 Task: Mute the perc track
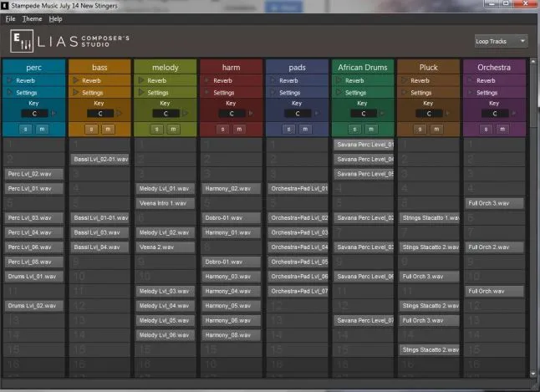42,130
